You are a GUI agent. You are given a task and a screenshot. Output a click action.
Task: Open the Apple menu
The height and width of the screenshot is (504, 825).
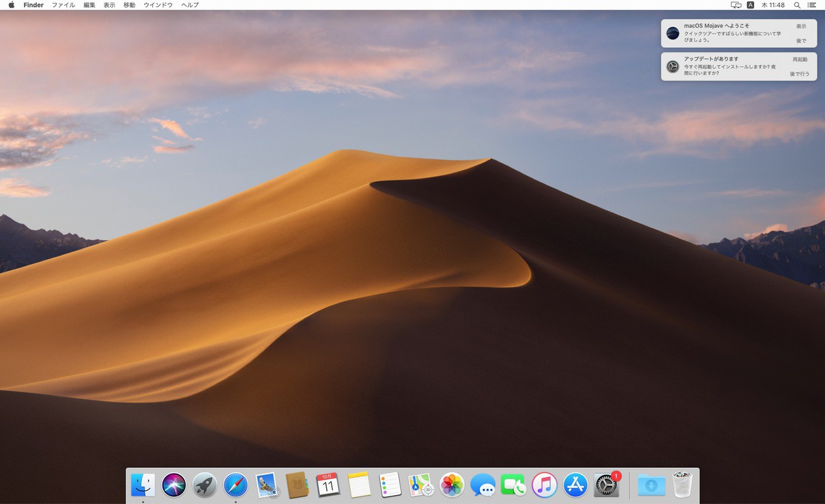point(11,5)
